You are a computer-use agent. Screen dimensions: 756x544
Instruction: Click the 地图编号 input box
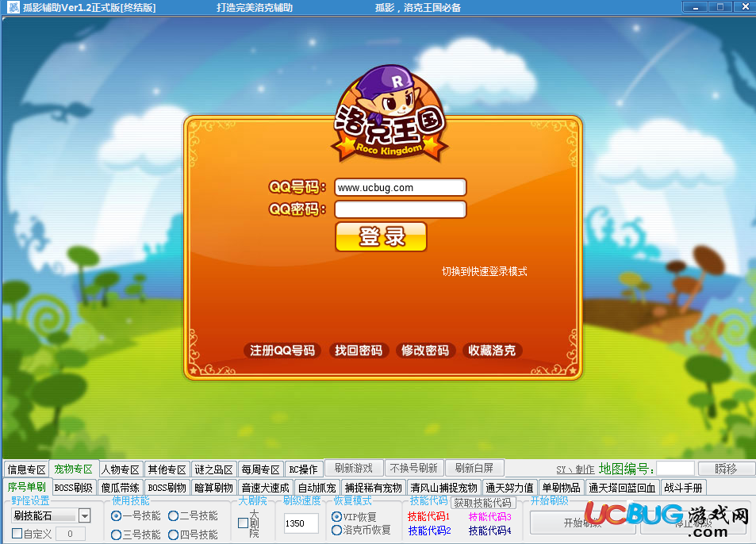coord(675,469)
